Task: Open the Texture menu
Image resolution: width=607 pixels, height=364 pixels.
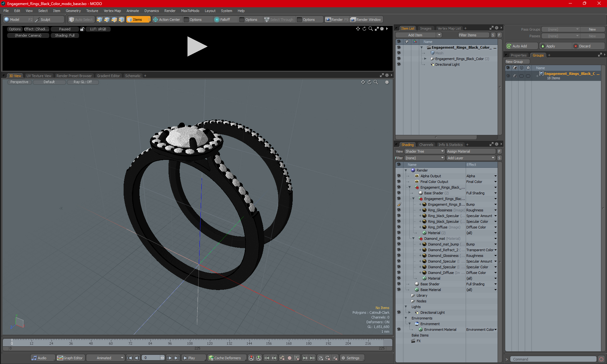Action: (92, 11)
